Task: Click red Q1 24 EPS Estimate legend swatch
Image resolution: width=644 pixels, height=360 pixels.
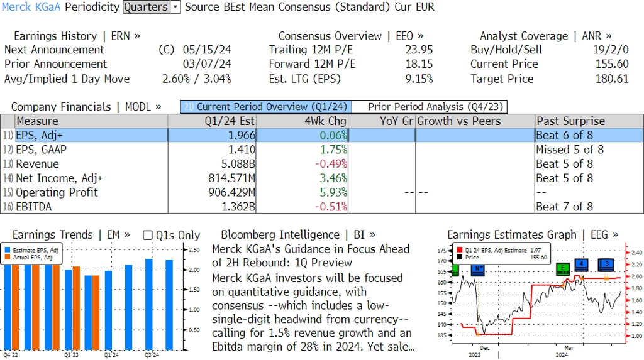Action: [459, 250]
